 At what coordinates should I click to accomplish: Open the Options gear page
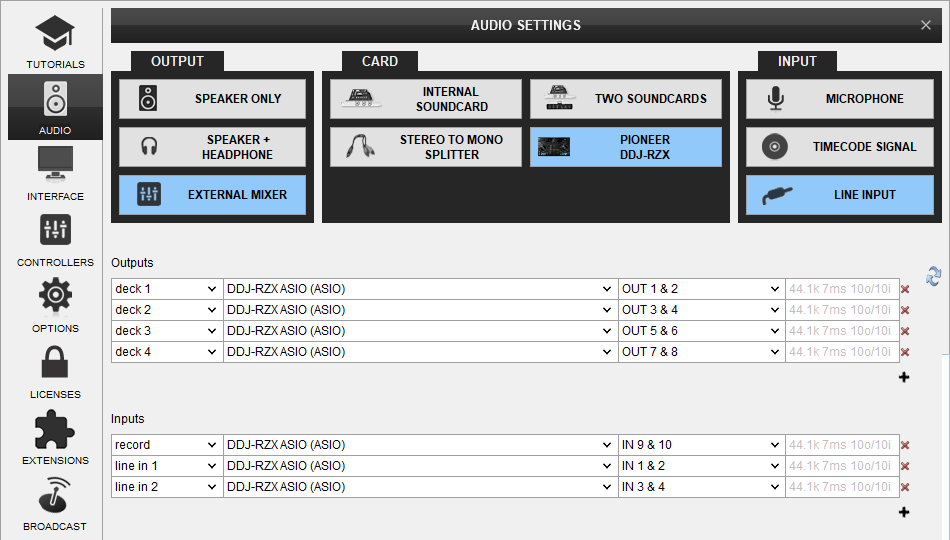pos(55,305)
